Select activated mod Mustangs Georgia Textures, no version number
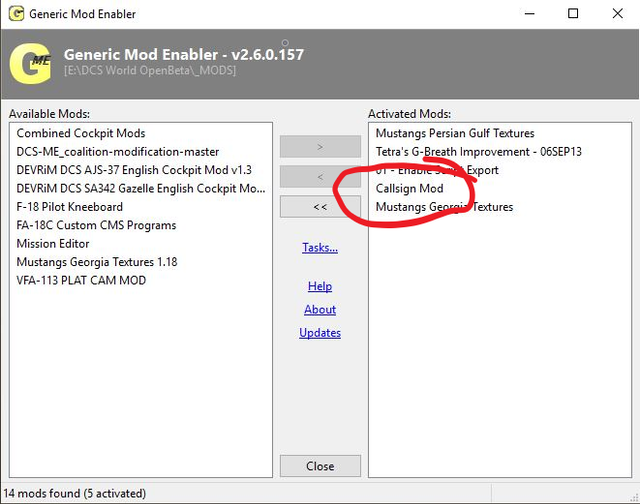Screen dimensions: 640x504 tap(444, 207)
